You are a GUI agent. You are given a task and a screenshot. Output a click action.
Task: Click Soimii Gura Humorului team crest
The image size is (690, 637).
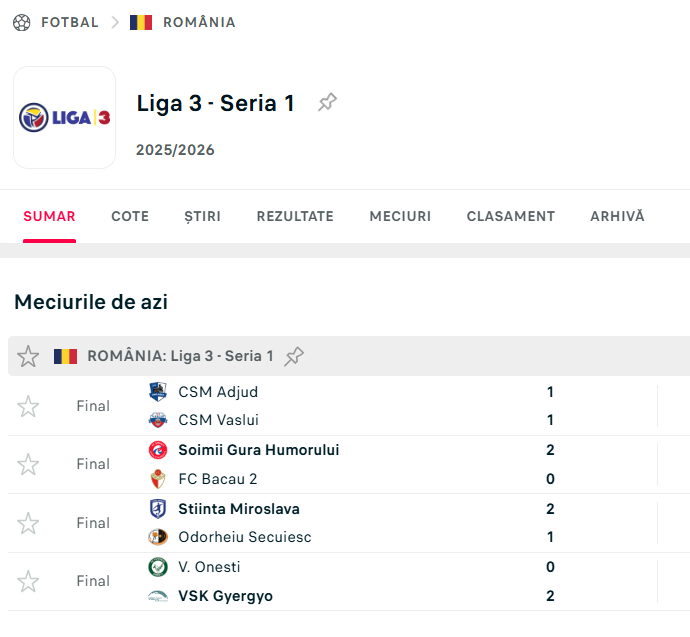click(x=158, y=450)
